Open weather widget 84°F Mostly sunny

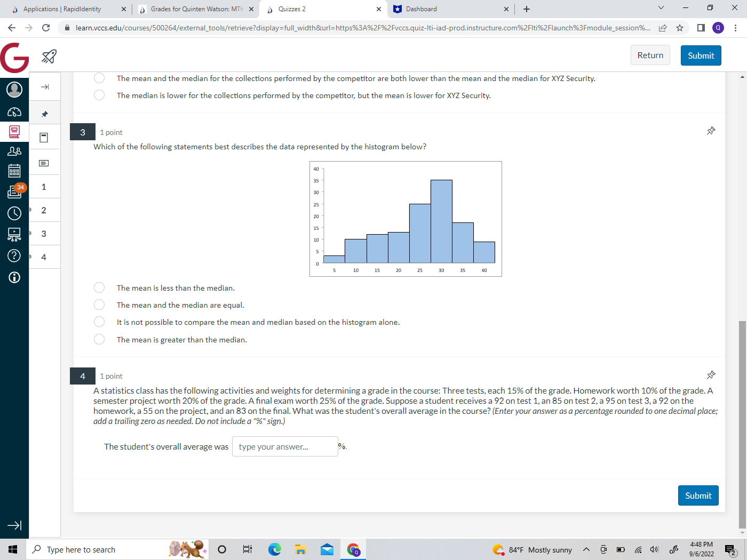(x=533, y=549)
